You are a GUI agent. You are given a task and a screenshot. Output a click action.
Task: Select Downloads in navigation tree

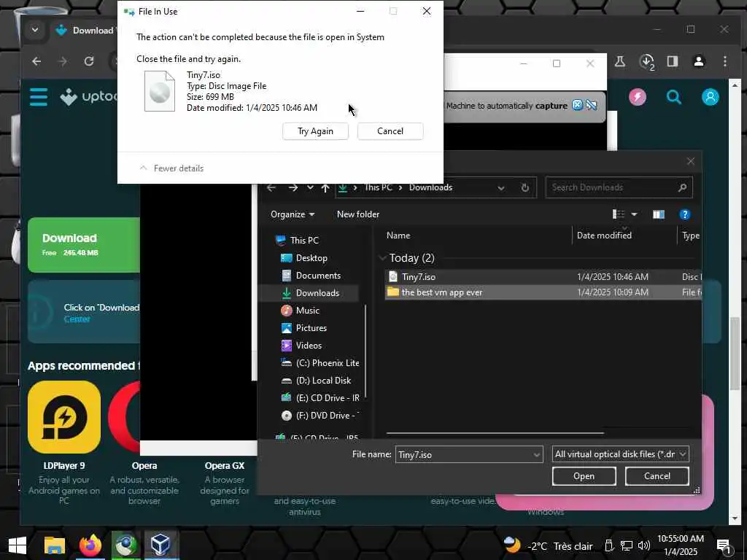(317, 293)
